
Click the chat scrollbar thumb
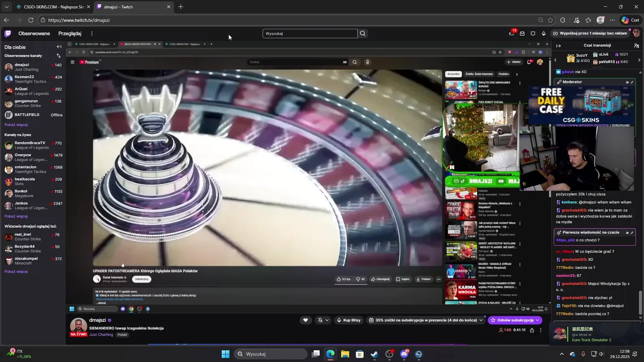click(640, 302)
